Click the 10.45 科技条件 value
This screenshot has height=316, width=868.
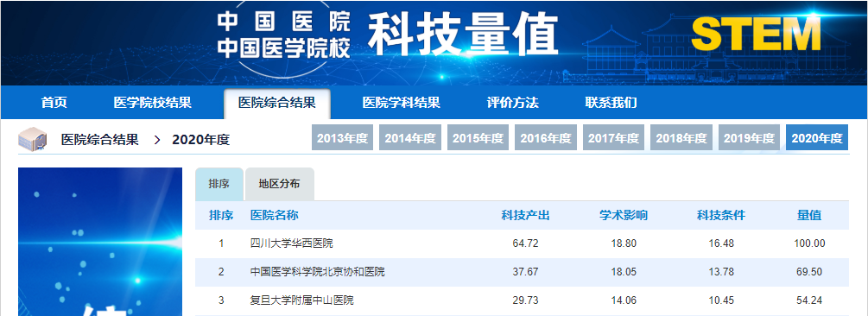(721, 300)
